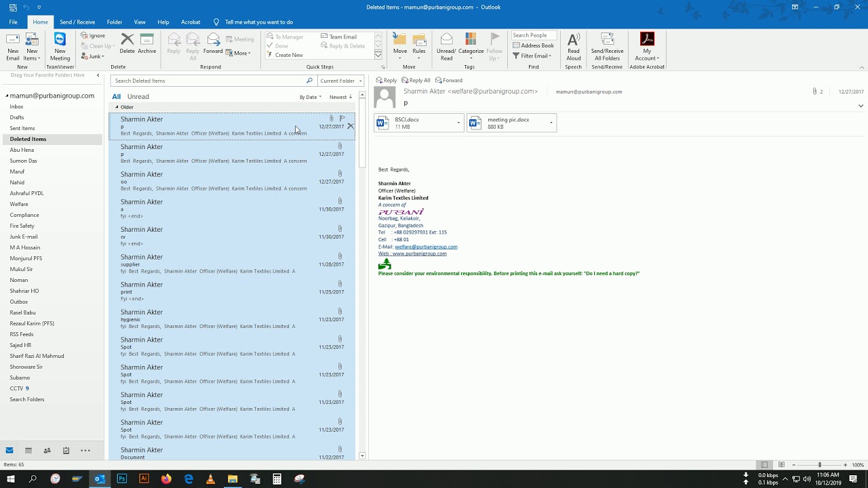Open the Rules button
Image resolution: width=868 pixels, height=488 pixels.
pyautogui.click(x=419, y=46)
